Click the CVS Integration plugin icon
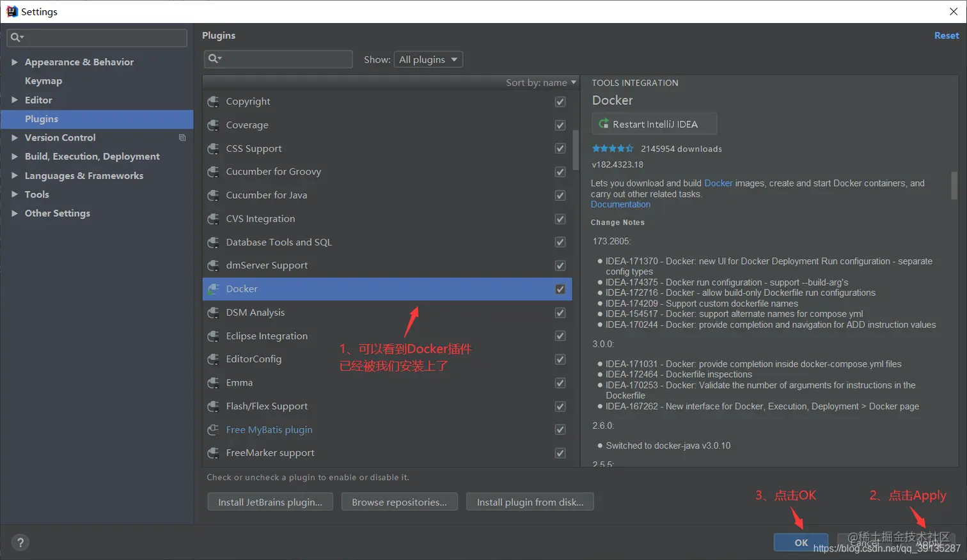The image size is (967, 560). point(213,219)
